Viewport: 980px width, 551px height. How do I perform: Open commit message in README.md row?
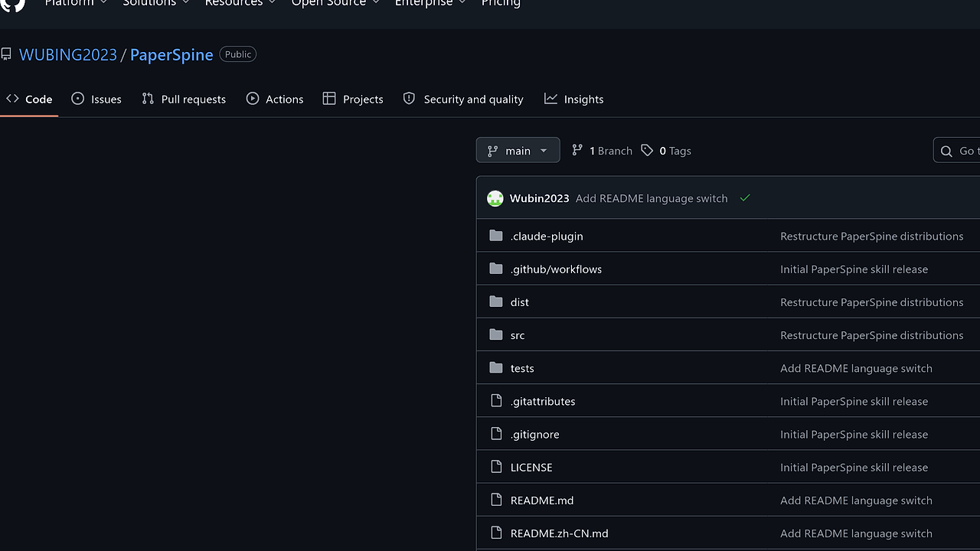pos(857,500)
